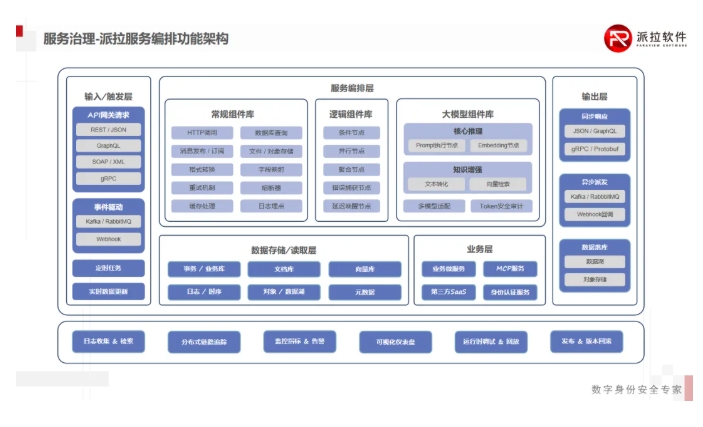
Task: Click the 核心推理 group header
Action: 468,131
